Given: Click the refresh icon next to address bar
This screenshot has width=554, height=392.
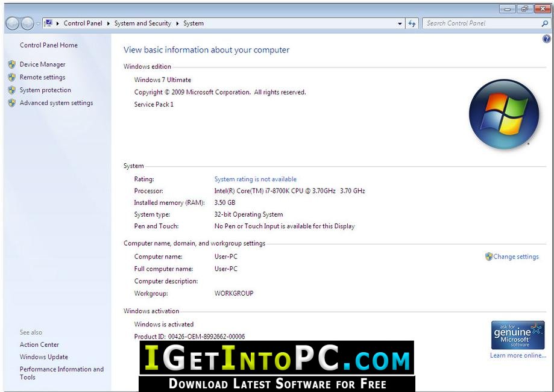Looking at the screenshot, I should (412, 23).
